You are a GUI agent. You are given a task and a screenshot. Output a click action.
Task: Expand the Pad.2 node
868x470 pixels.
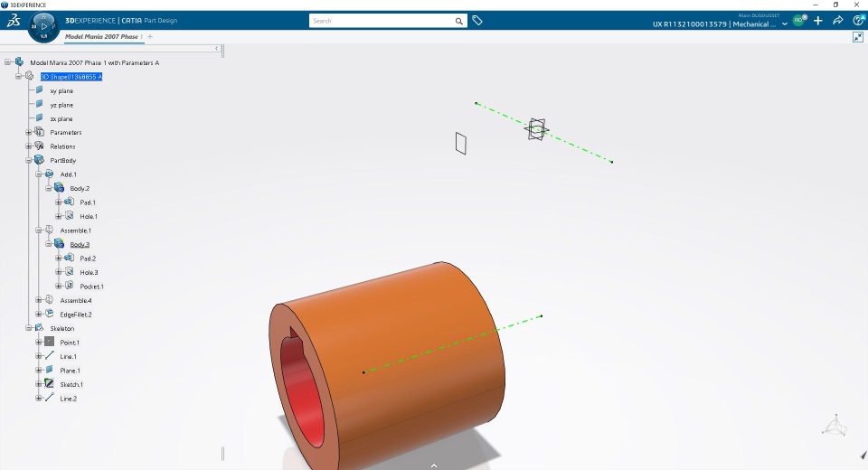(58, 258)
